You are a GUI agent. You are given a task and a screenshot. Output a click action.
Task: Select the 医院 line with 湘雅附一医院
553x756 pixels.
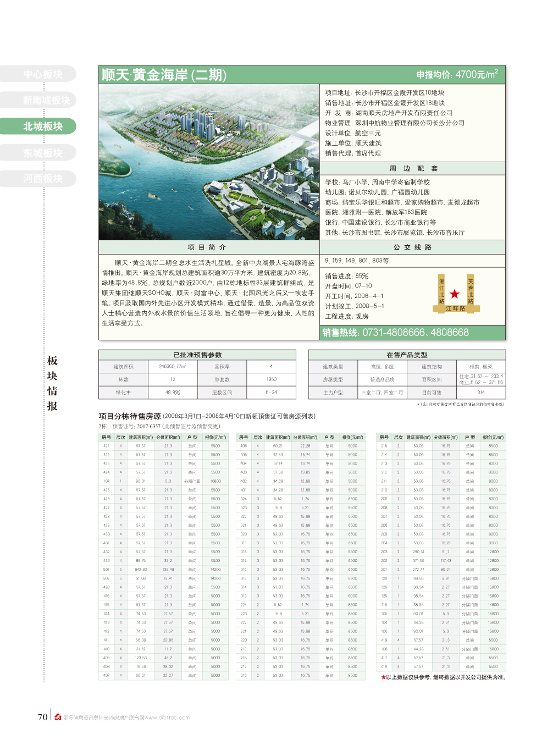coord(376,212)
